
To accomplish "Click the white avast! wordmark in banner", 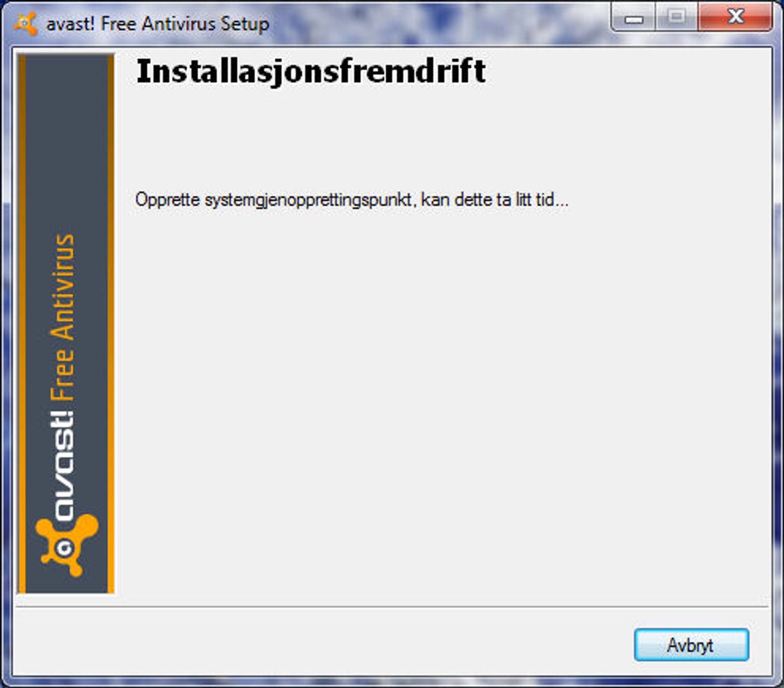I will pos(63,467).
